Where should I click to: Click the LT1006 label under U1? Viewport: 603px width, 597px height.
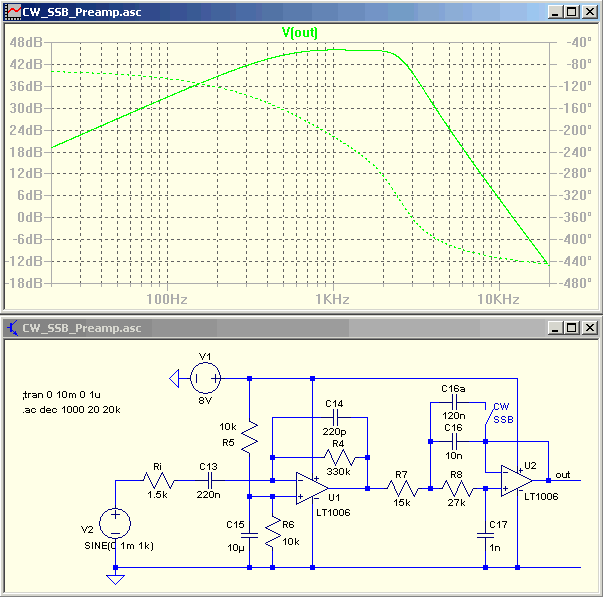(333, 513)
